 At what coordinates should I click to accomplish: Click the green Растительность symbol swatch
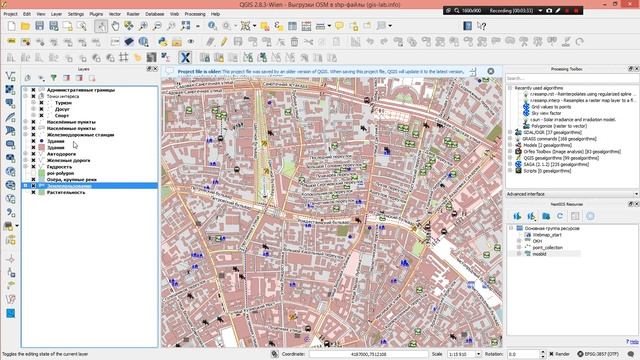point(42,192)
